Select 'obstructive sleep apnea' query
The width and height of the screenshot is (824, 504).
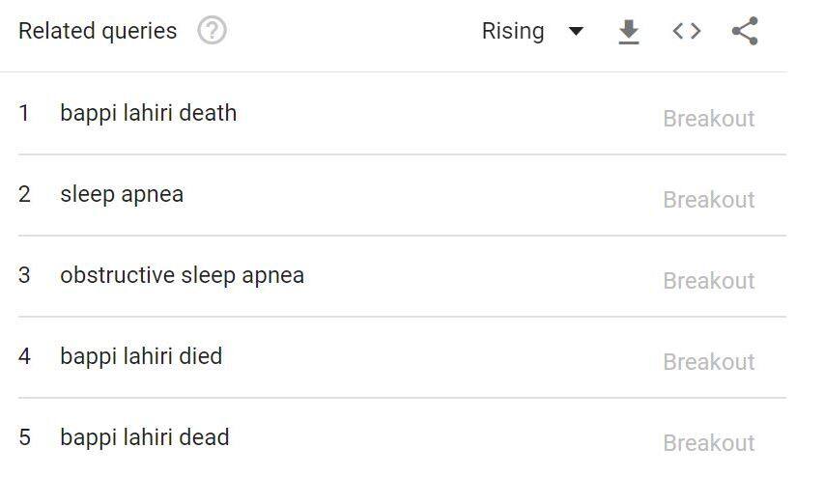tap(182, 275)
